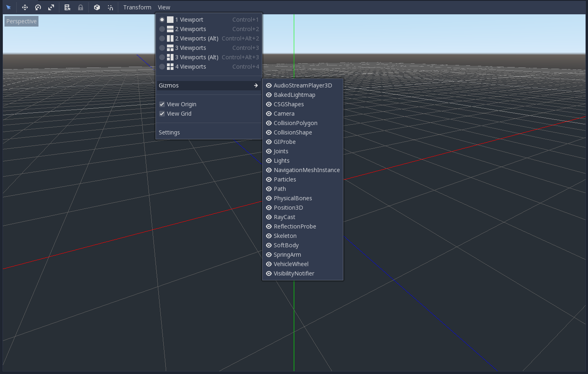Viewport: 588px width, 374px height.
Task: Activate the Rotate mode tool
Action: pyautogui.click(x=38, y=7)
